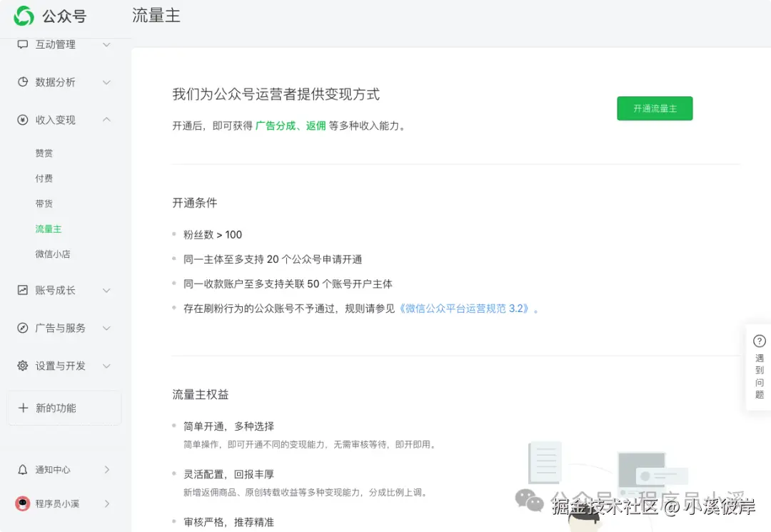Click the 数据分析 pie chart icon
The width and height of the screenshot is (771, 532).
point(21,82)
